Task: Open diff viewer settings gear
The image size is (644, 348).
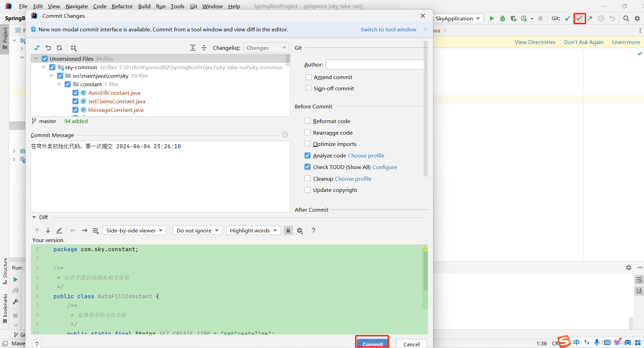Action: [300, 231]
